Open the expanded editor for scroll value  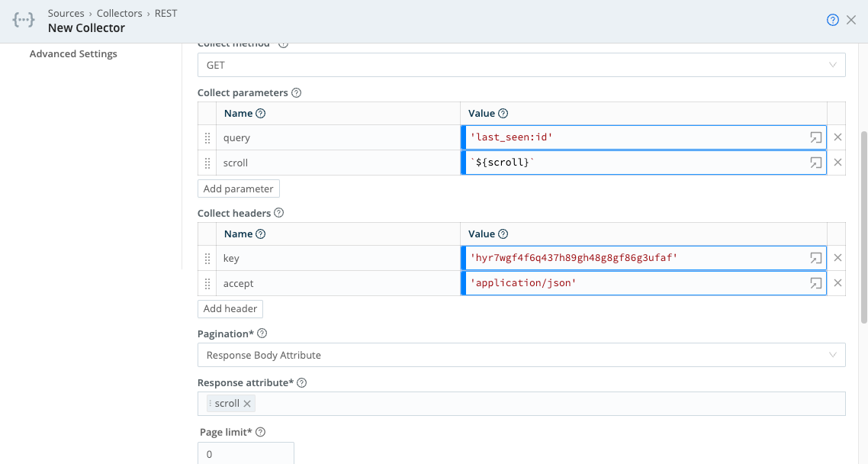[x=815, y=162]
